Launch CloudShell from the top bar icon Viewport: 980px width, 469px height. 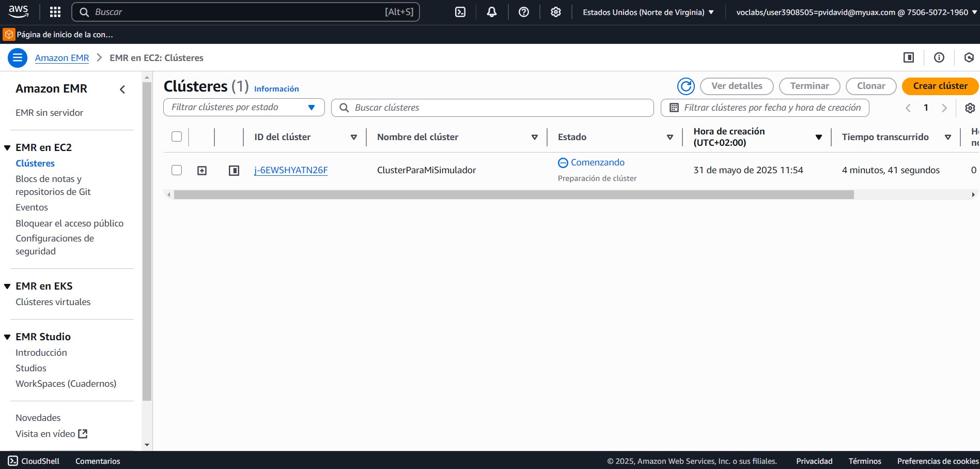click(x=460, y=12)
